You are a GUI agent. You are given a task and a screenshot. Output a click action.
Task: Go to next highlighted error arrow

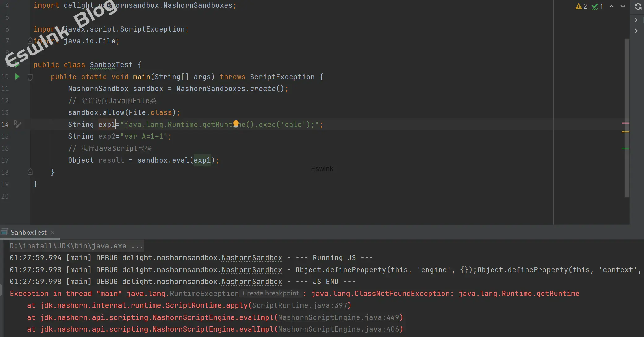coord(623,6)
